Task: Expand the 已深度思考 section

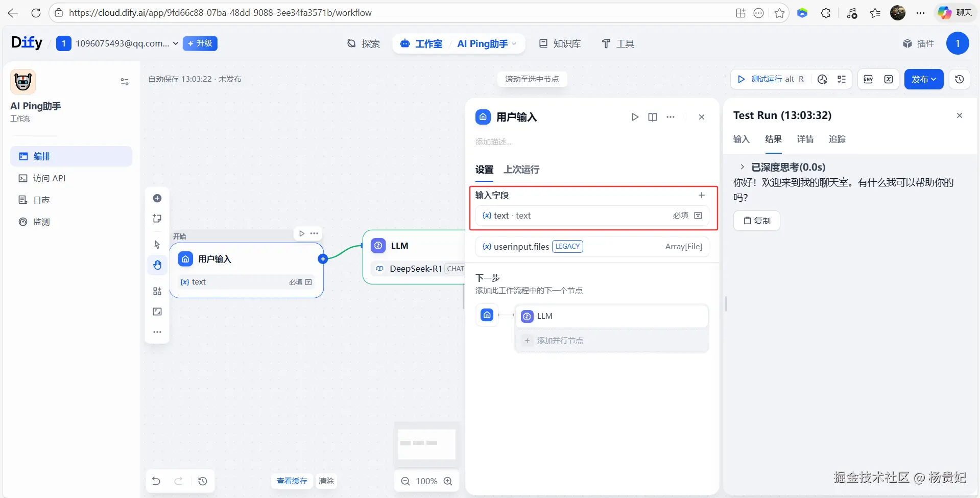Action: point(743,167)
